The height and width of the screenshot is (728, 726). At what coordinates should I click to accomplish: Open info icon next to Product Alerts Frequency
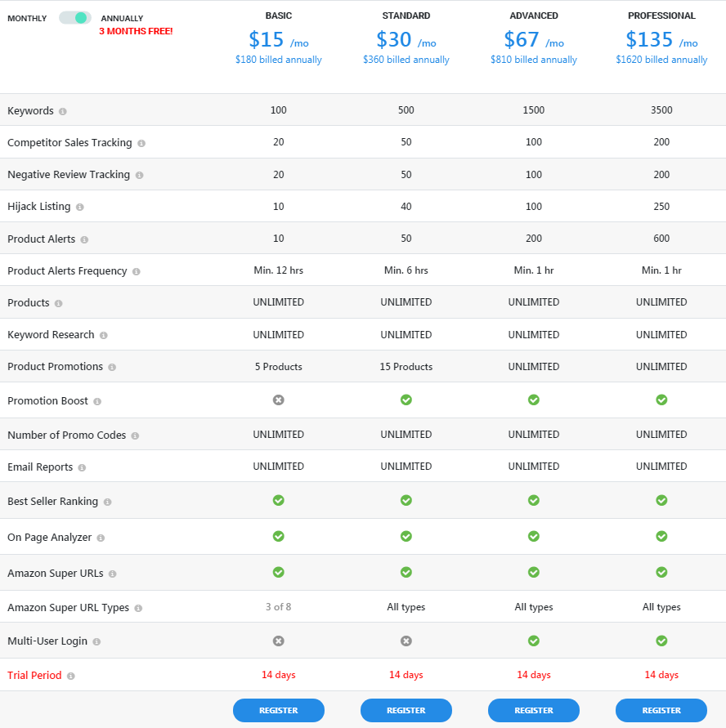point(136,271)
